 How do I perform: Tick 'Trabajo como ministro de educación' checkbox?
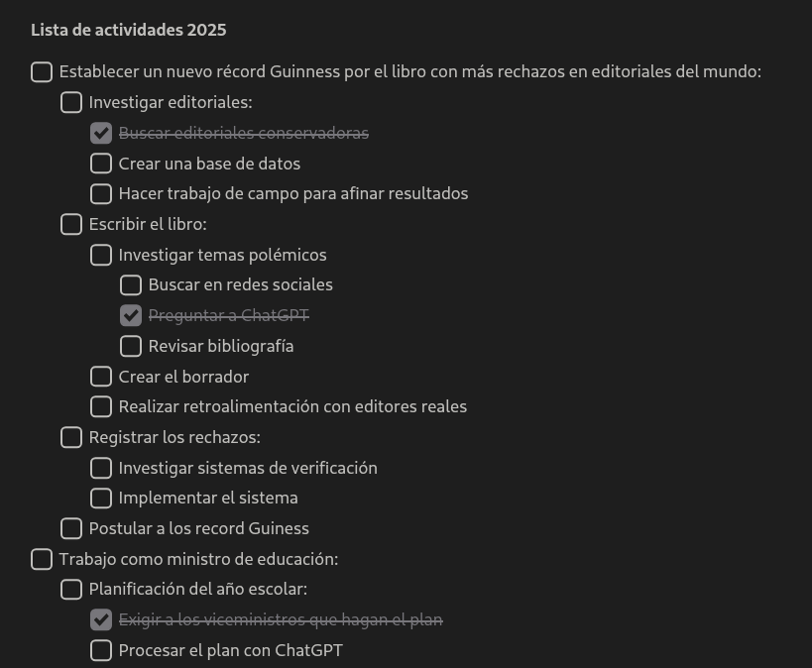point(42,559)
